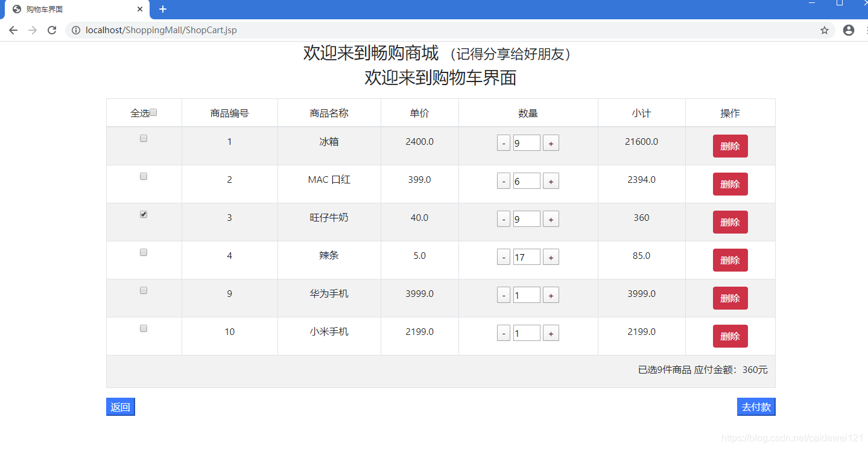Click the product name 华为手机

[x=329, y=294]
